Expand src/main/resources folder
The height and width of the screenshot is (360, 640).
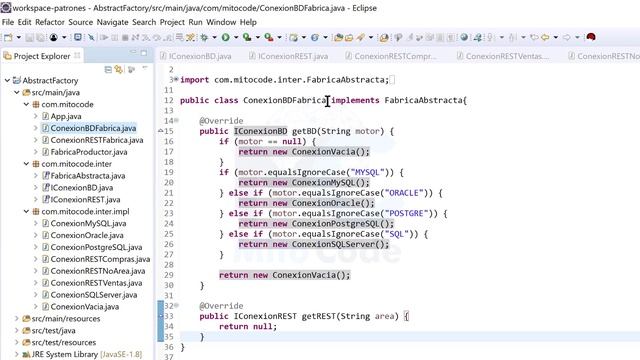click(x=17, y=318)
